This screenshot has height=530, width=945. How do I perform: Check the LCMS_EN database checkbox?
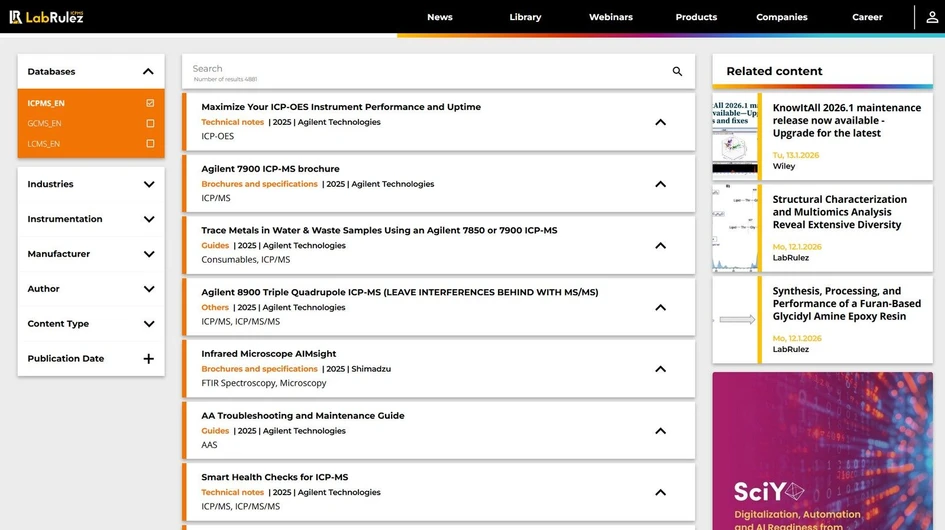tap(150, 144)
